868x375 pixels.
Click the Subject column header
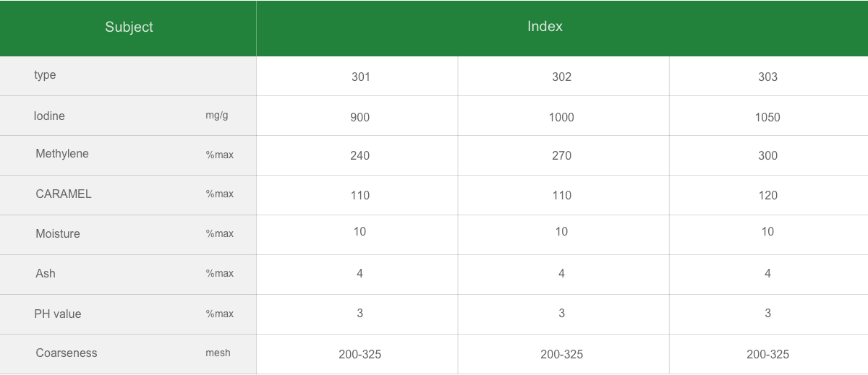click(x=129, y=27)
